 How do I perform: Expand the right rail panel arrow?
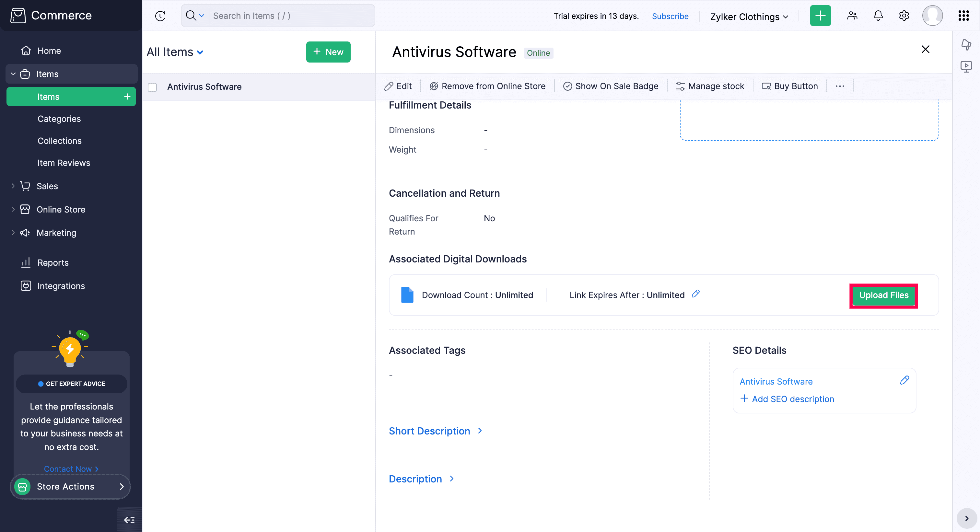967,518
